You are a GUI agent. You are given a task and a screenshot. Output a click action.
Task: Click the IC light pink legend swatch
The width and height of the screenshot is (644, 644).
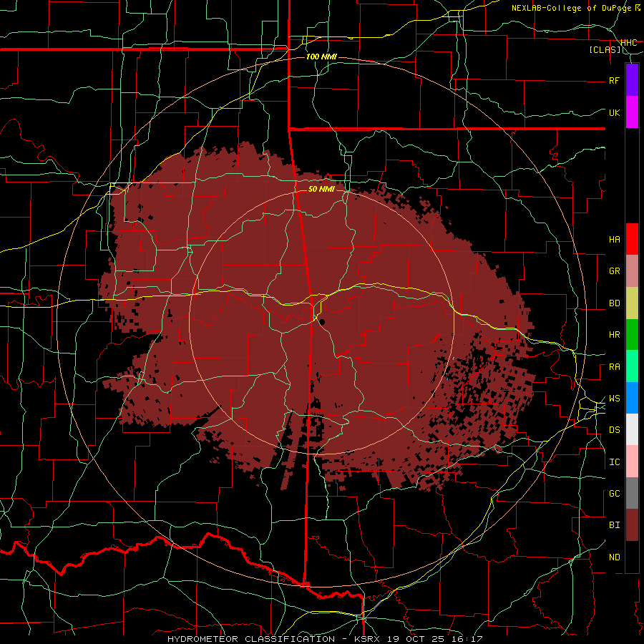[632, 462]
